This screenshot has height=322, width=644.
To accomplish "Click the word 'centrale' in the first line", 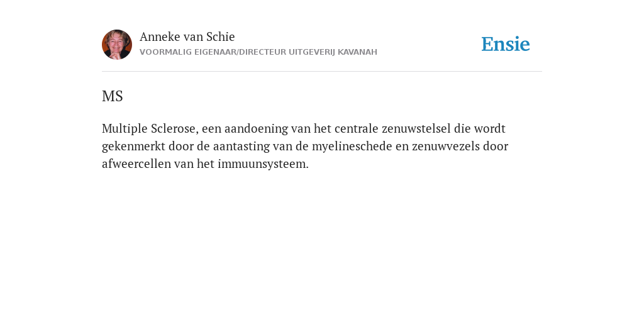I will pyautogui.click(x=356, y=128).
